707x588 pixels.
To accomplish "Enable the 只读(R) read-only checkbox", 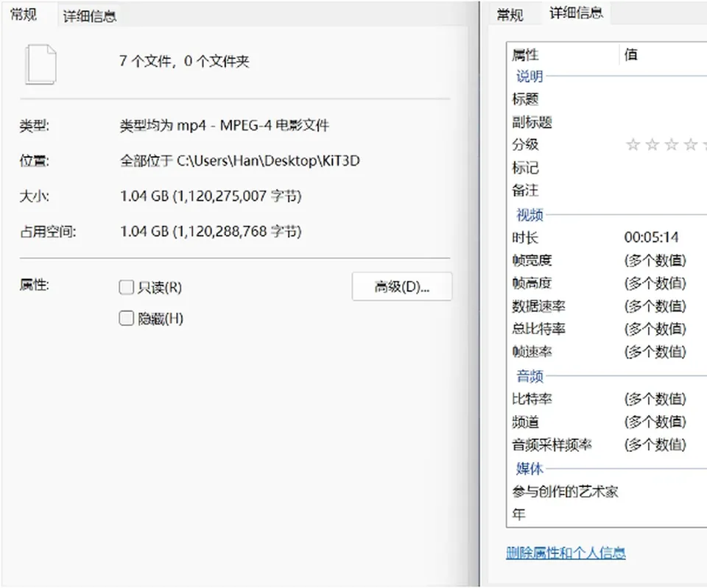I will pos(126,287).
